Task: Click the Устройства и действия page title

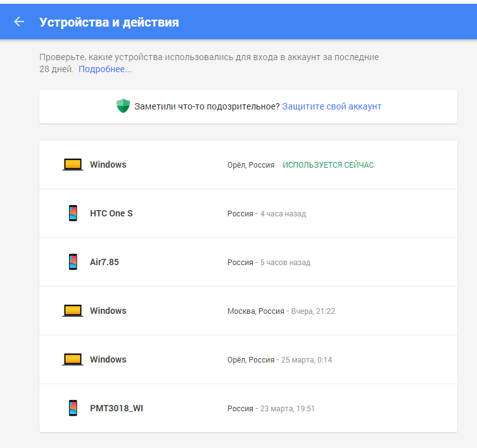Action: pyautogui.click(x=109, y=22)
